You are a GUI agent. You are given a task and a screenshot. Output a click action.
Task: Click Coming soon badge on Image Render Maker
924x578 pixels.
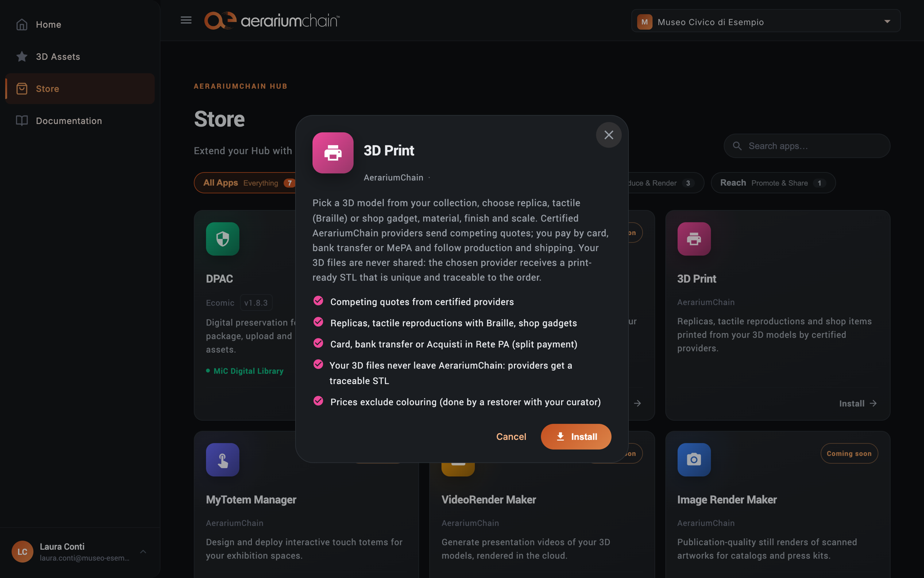tap(849, 454)
